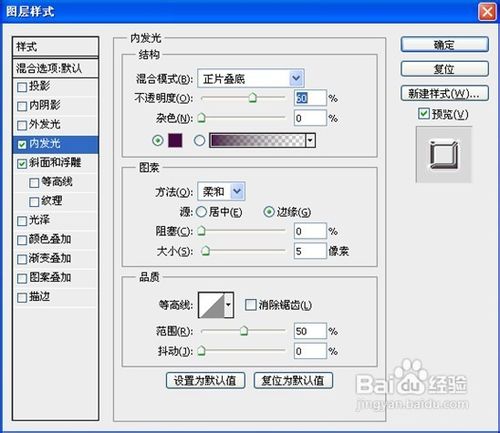The image size is (500, 433).
Task: Click the 确定 OK button
Action: pos(445,44)
